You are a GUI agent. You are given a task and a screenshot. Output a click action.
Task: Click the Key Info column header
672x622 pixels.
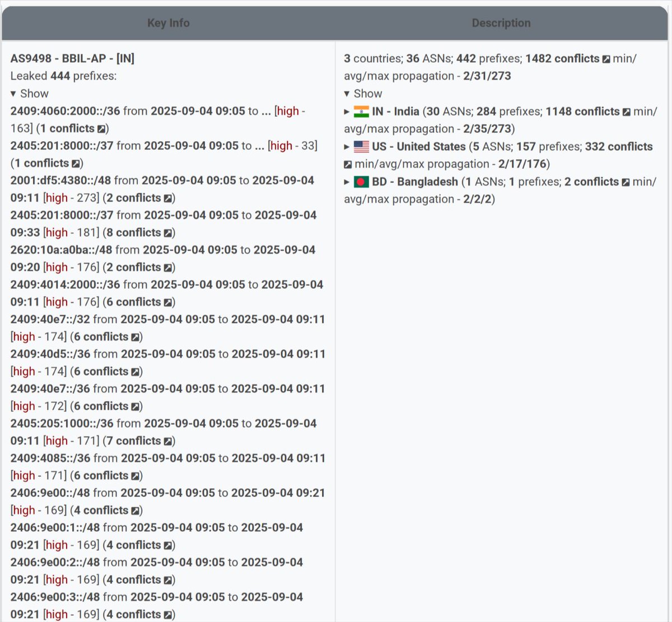click(169, 23)
